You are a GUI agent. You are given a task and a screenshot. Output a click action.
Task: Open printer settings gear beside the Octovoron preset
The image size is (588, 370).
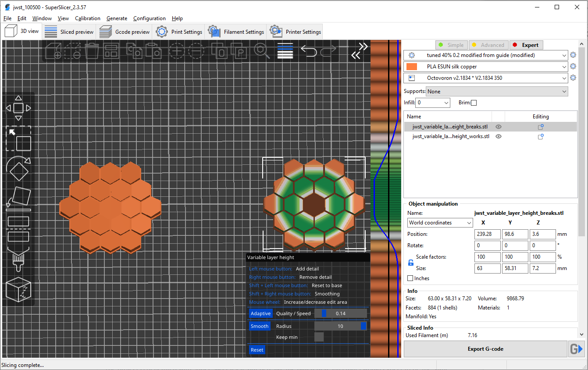pyautogui.click(x=573, y=78)
